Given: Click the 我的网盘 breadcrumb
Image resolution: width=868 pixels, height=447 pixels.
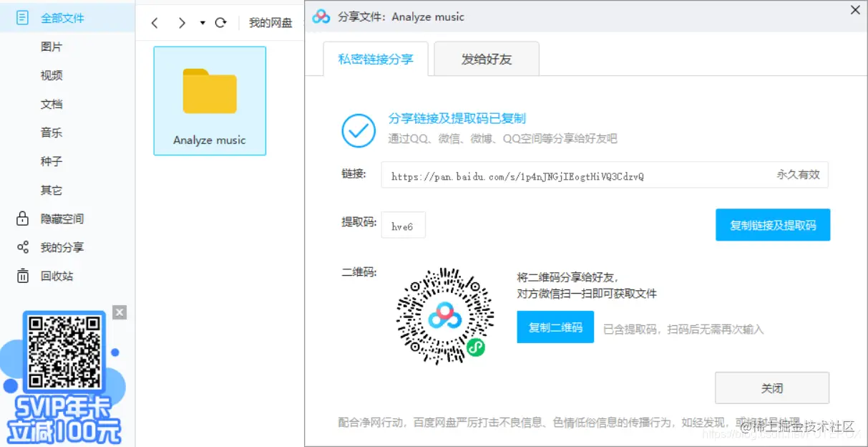Looking at the screenshot, I should [x=270, y=23].
